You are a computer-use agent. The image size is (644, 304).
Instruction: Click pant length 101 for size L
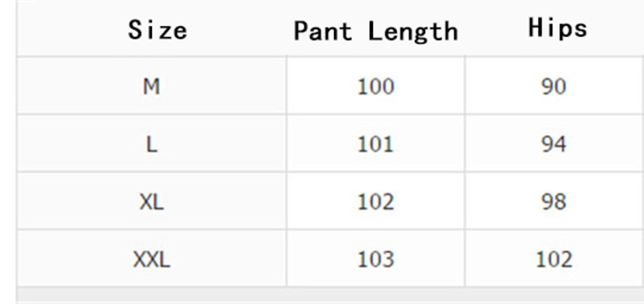coord(375,144)
